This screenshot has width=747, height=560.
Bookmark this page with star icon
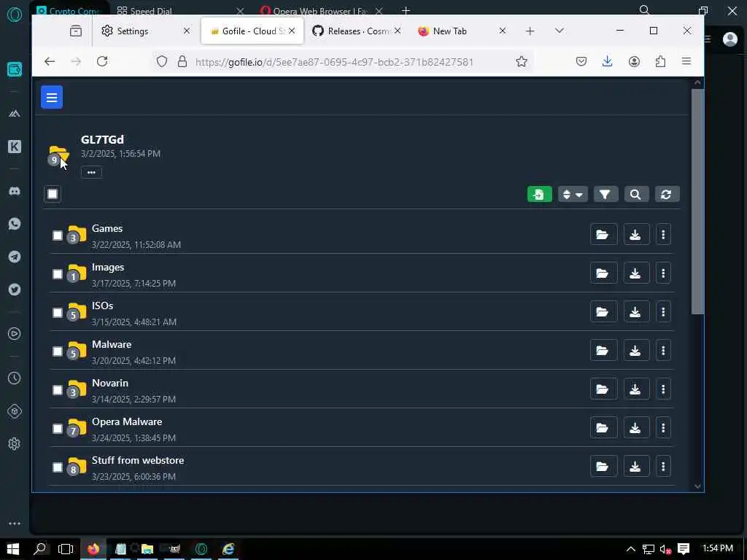coord(522,61)
